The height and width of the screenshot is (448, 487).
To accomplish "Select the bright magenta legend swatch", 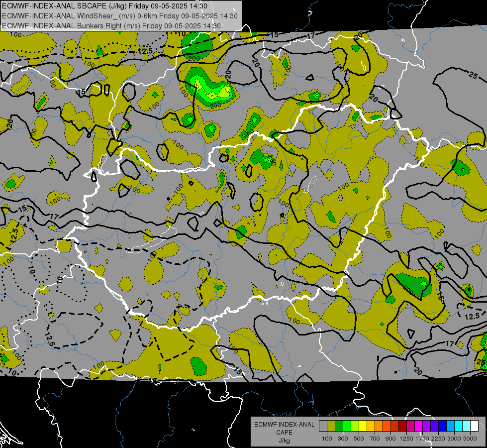I will pos(419,426).
